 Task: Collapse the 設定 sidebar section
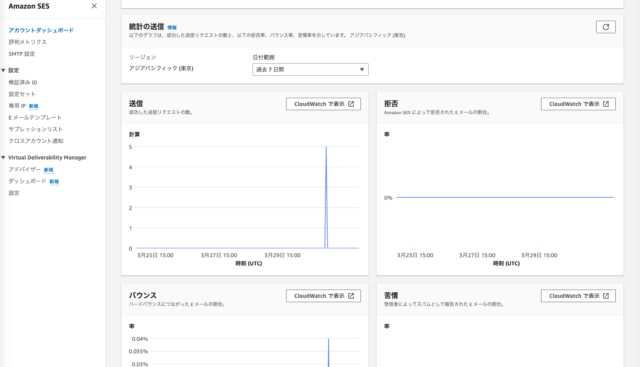(x=3, y=70)
